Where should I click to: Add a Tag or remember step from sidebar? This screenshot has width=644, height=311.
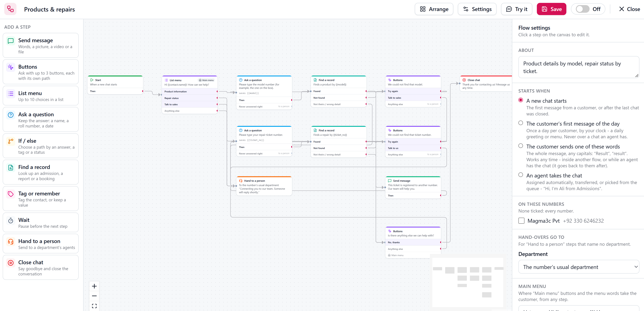[x=41, y=199]
